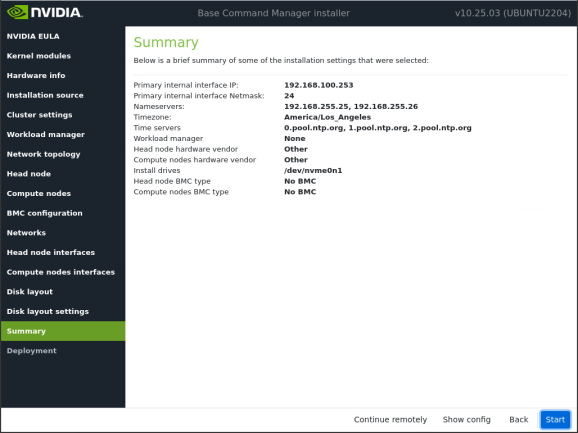Click Primary internal interface IP label
Screen dimensions: 578x433
click(186, 85)
